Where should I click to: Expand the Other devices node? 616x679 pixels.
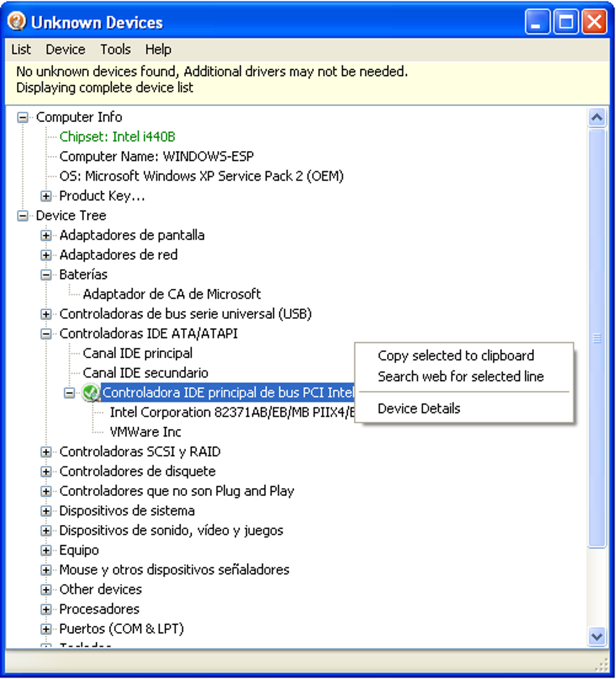(46, 590)
